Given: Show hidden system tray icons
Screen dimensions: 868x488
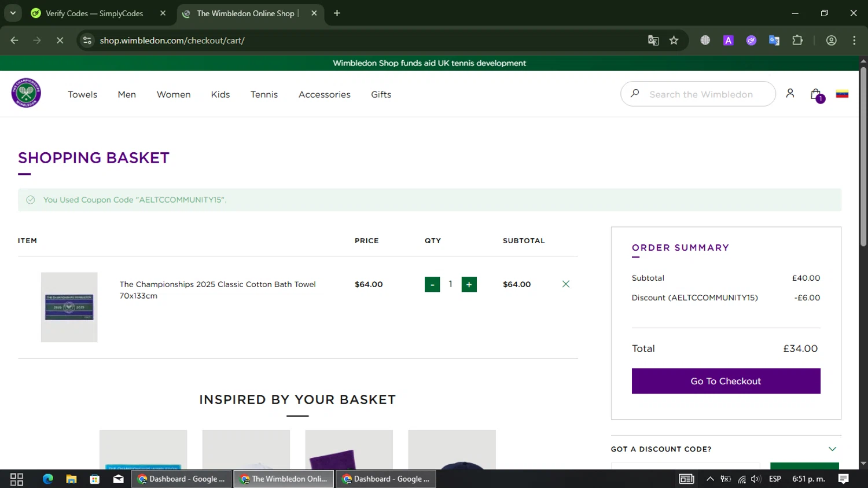Looking at the screenshot, I should pos(710,479).
